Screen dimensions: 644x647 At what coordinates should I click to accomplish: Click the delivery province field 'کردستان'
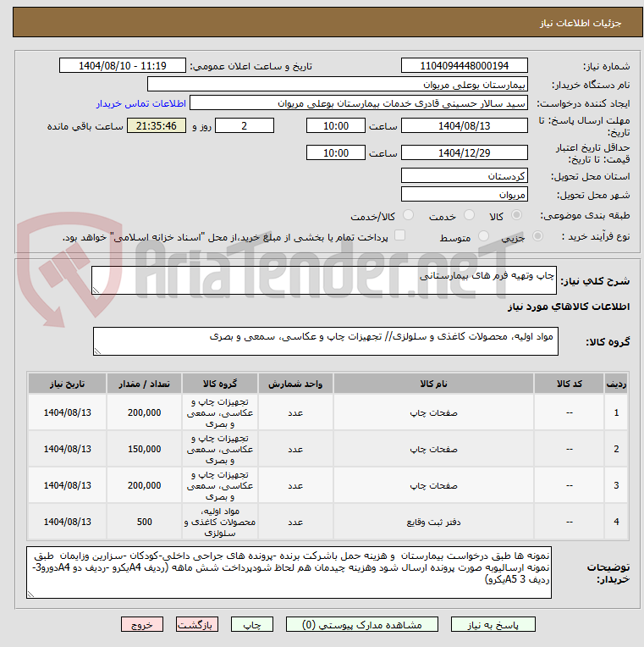(x=465, y=176)
